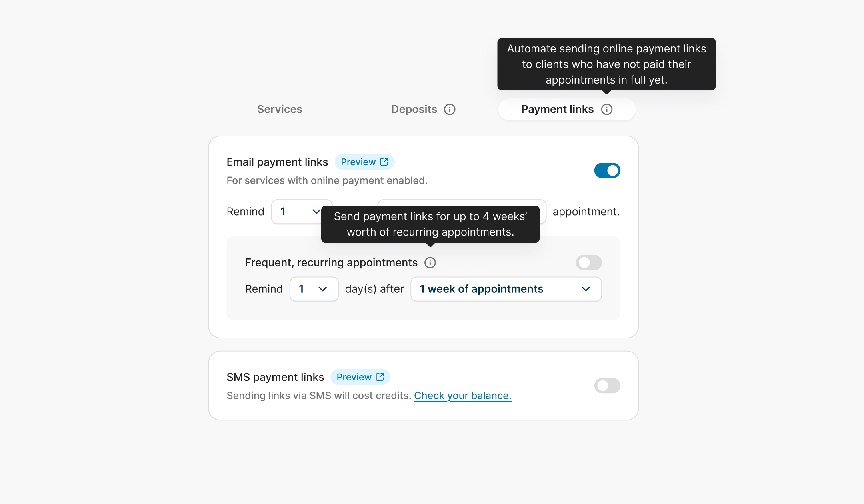
Task: Click the info icon beside Payment links
Action: tap(606, 110)
